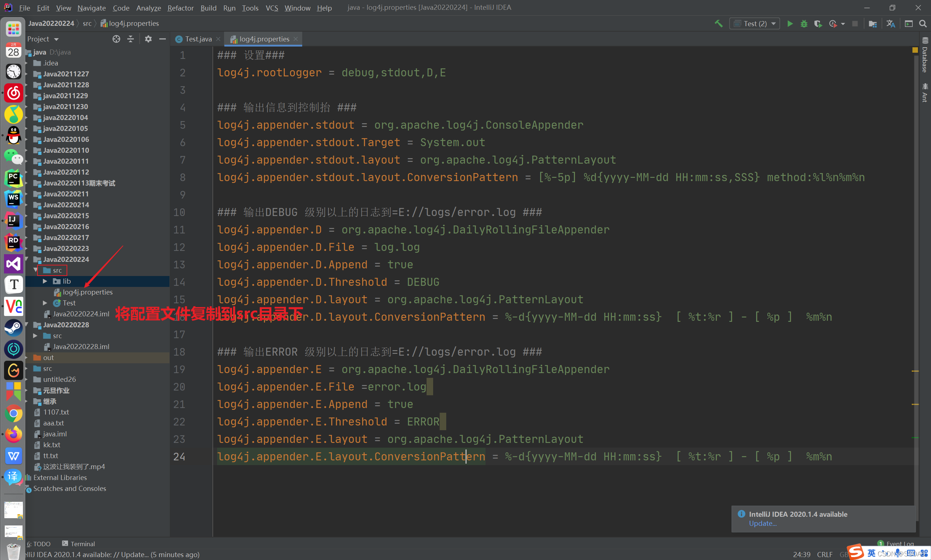Open the 6: TODO tool window
Viewport: 931px width, 560px height.
coord(39,544)
